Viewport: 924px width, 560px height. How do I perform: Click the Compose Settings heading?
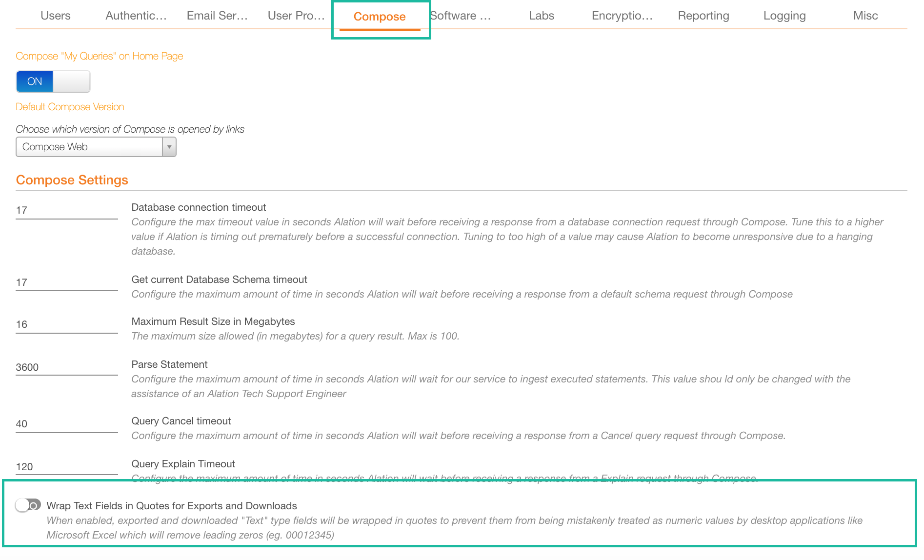72,180
